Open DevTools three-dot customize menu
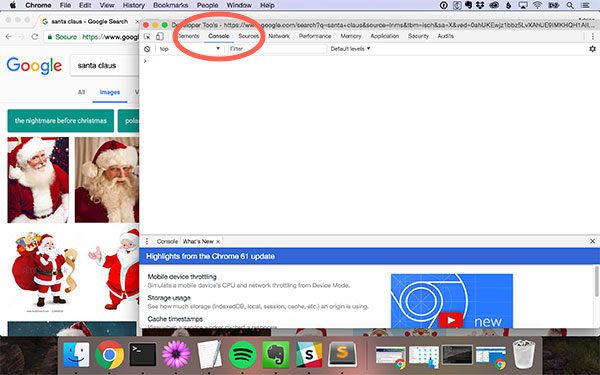This screenshot has width=600, height=375. tap(593, 36)
